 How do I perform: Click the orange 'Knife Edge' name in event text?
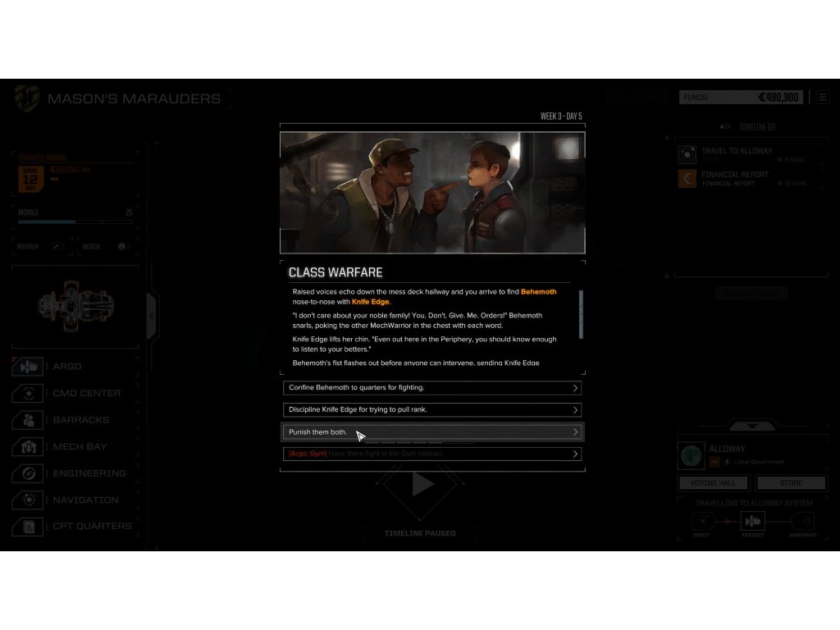(x=370, y=302)
